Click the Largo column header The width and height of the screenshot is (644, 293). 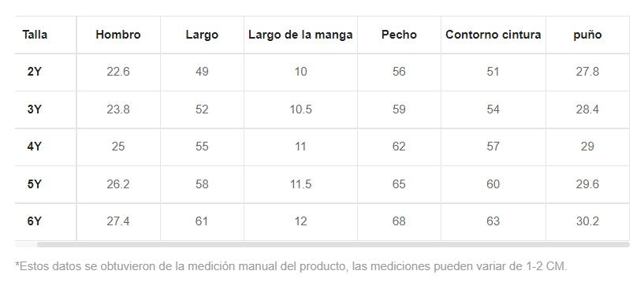(x=202, y=35)
